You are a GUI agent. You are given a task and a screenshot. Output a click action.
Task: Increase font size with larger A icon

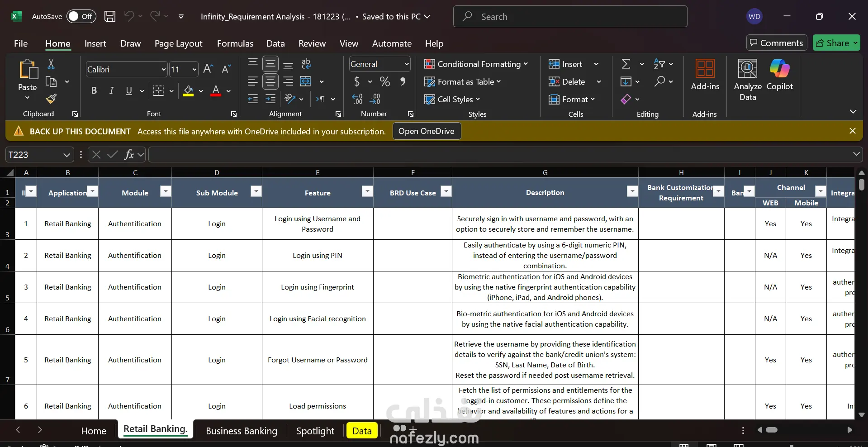tap(208, 69)
